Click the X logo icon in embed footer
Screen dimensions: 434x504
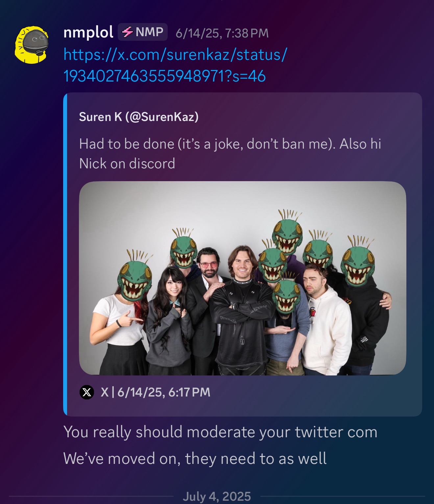(x=87, y=392)
